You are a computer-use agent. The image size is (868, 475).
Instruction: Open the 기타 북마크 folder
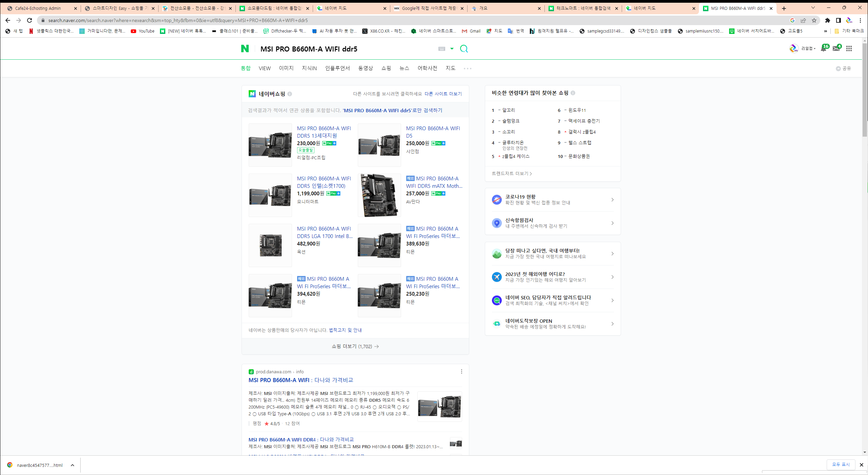point(849,31)
